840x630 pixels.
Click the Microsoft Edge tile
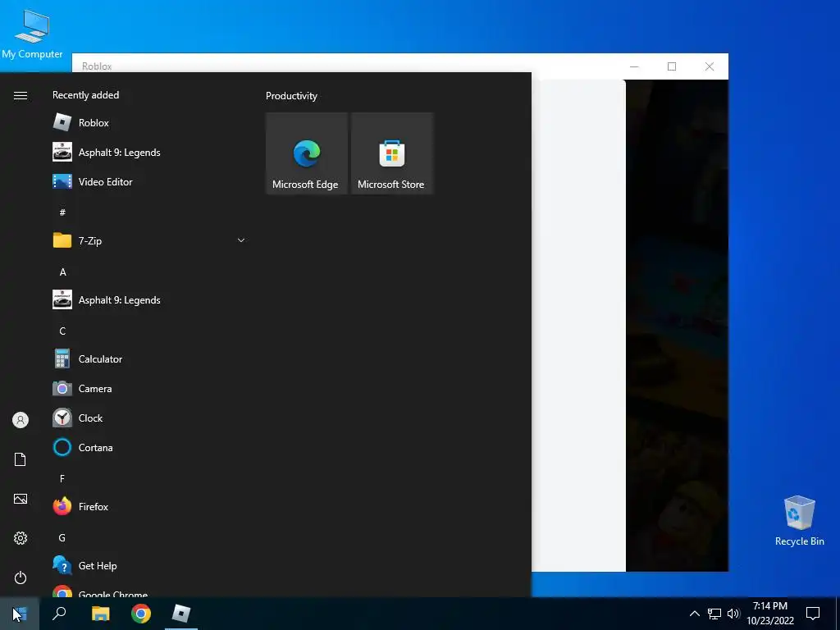coord(307,153)
